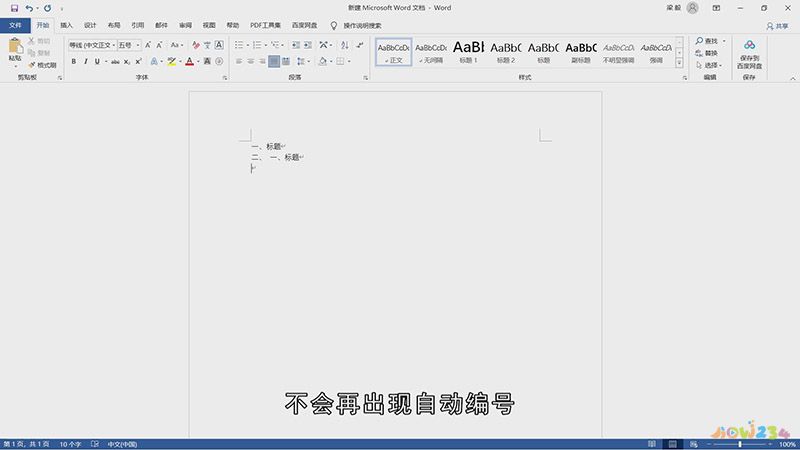800x450 pixels.
Task: Decrease paragraph indent
Action: (x=296, y=45)
